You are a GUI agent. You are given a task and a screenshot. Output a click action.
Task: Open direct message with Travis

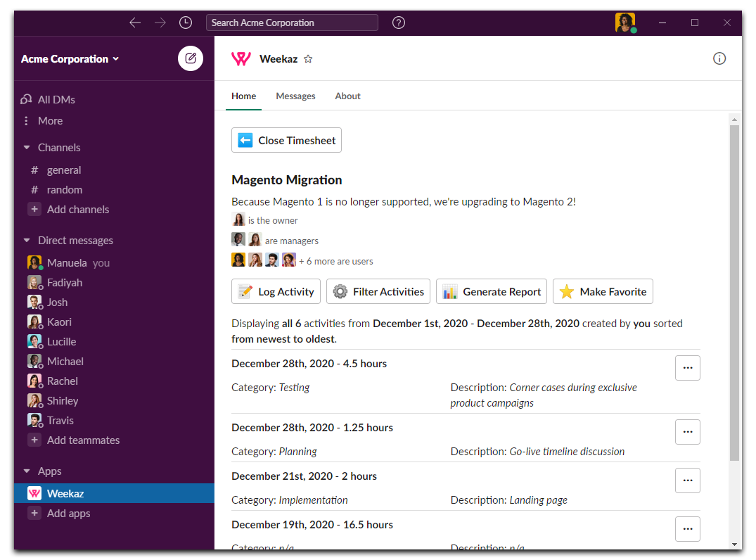pos(114,421)
